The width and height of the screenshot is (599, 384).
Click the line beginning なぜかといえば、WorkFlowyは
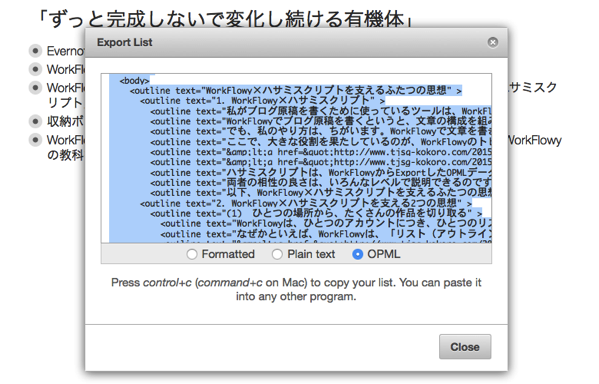click(326, 234)
